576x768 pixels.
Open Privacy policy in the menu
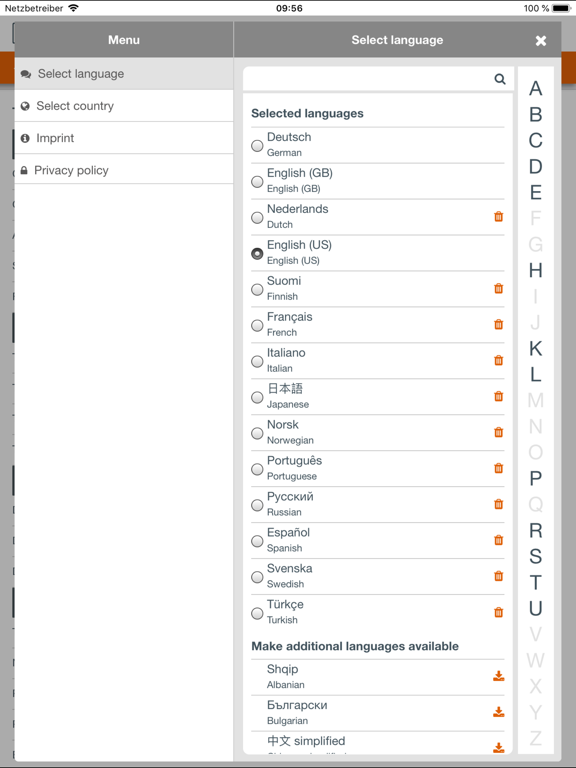pyautogui.click(x=124, y=170)
